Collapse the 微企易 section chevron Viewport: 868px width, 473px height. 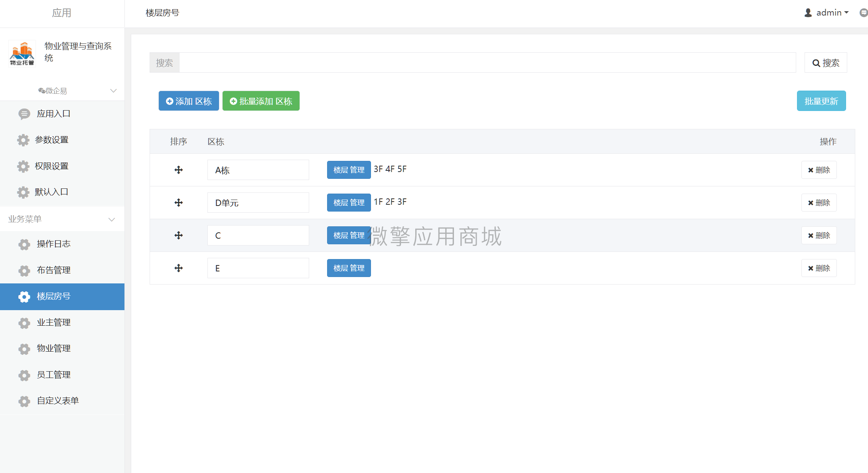pyautogui.click(x=113, y=91)
